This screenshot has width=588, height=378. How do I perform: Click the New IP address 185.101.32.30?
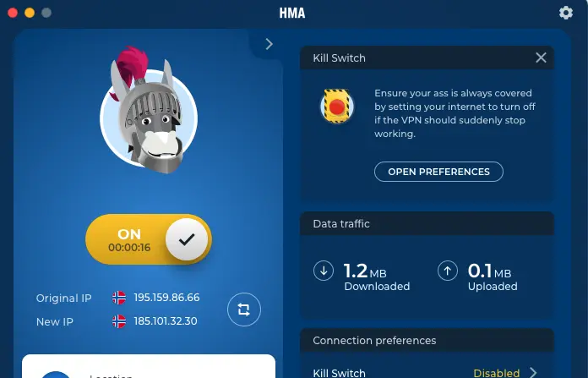pyautogui.click(x=166, y=321)
